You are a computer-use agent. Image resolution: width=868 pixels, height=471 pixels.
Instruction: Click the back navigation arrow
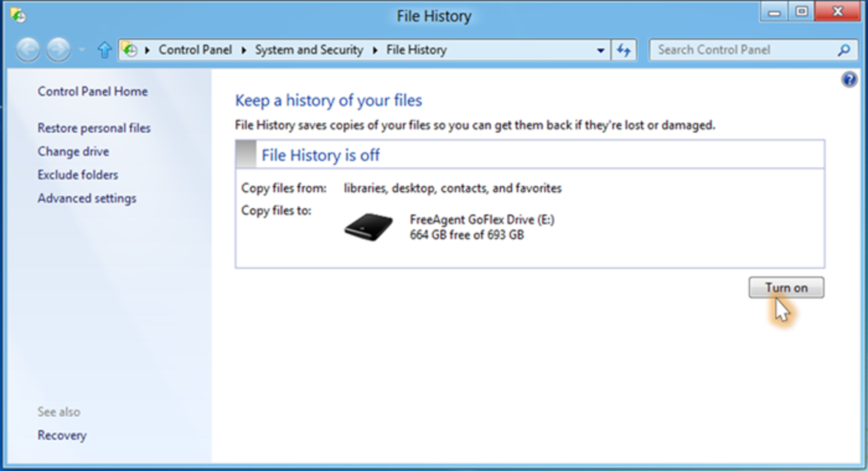27,49
